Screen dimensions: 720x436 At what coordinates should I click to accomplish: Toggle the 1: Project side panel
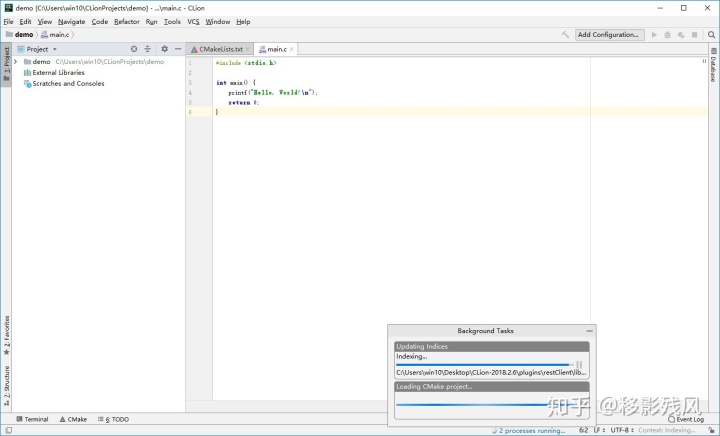tap(6, 65)
